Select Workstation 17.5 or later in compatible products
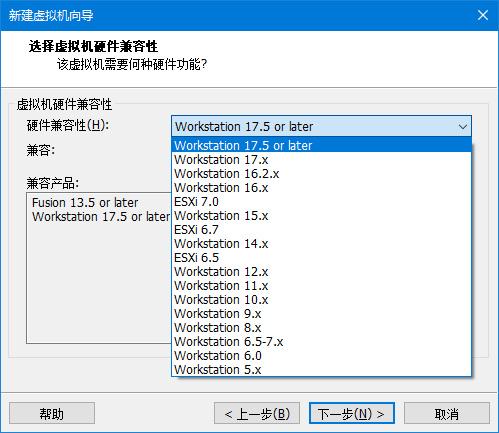 [101, 217]
